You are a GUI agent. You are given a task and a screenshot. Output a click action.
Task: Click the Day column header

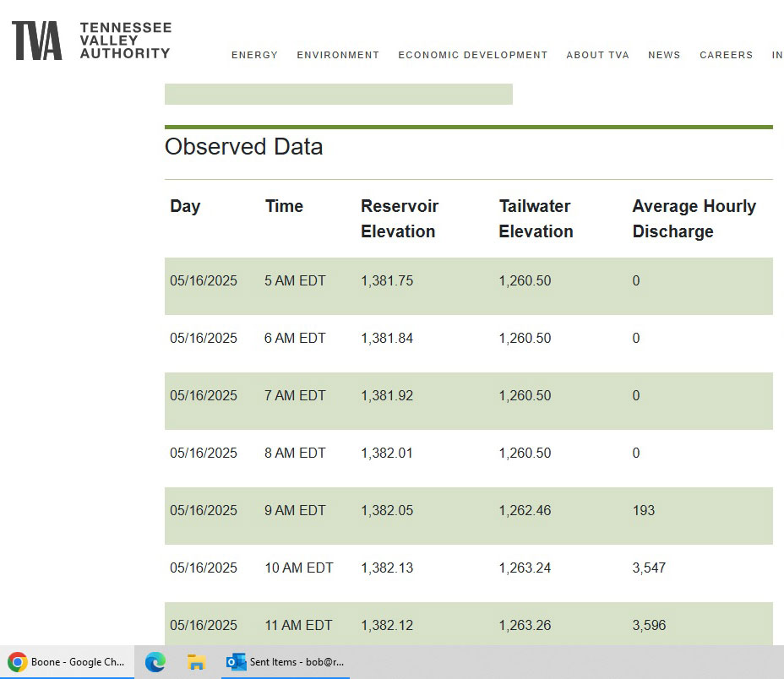[185, 206]
